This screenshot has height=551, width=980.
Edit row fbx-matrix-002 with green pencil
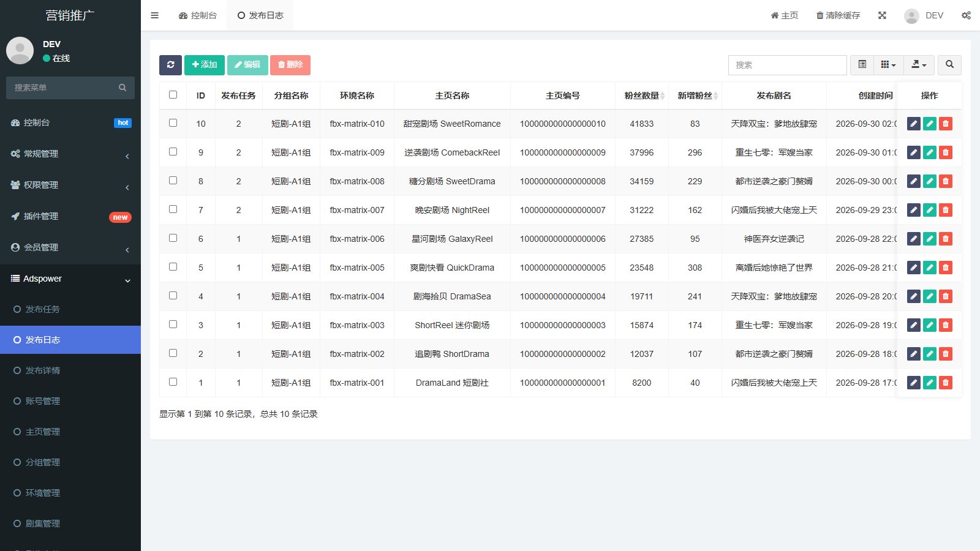point(930,354)
